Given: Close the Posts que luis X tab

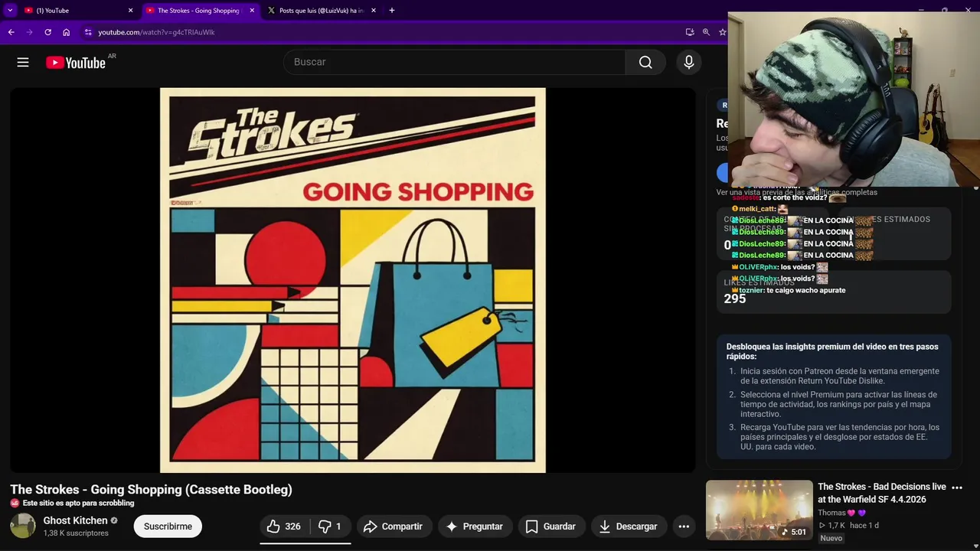Looking at the screenshot, I should point(374,11).
